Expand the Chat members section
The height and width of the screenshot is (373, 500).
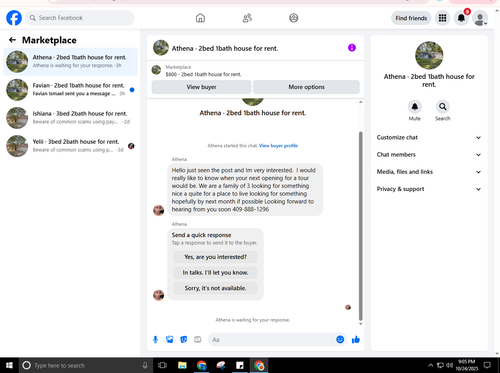coord(429,155)
